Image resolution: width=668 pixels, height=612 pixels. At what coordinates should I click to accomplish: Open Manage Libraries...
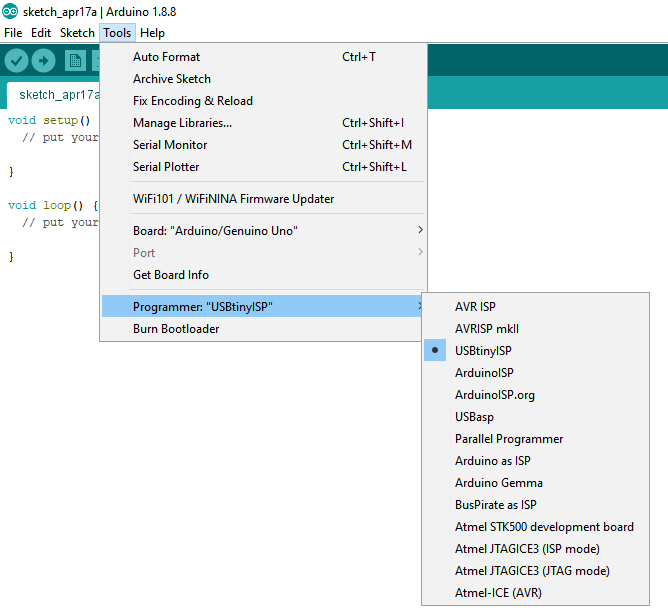[263, 123]
